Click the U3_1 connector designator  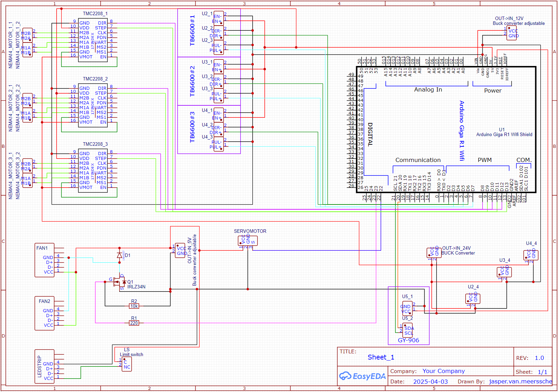(x=207, y=62)
